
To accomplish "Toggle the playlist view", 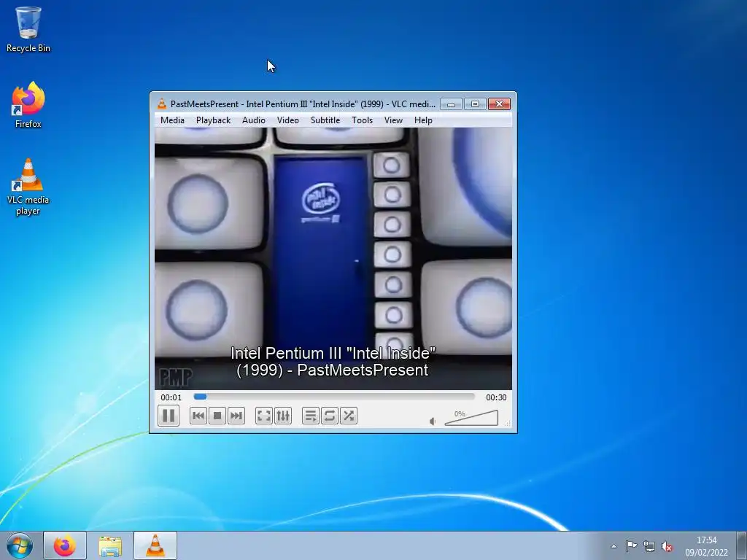I will 311,416.
